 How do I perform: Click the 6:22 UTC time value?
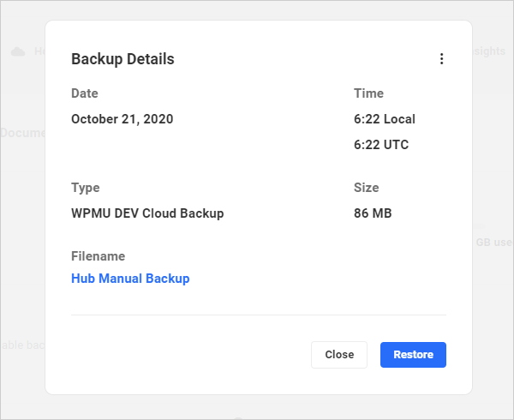[x=381, y=145]
